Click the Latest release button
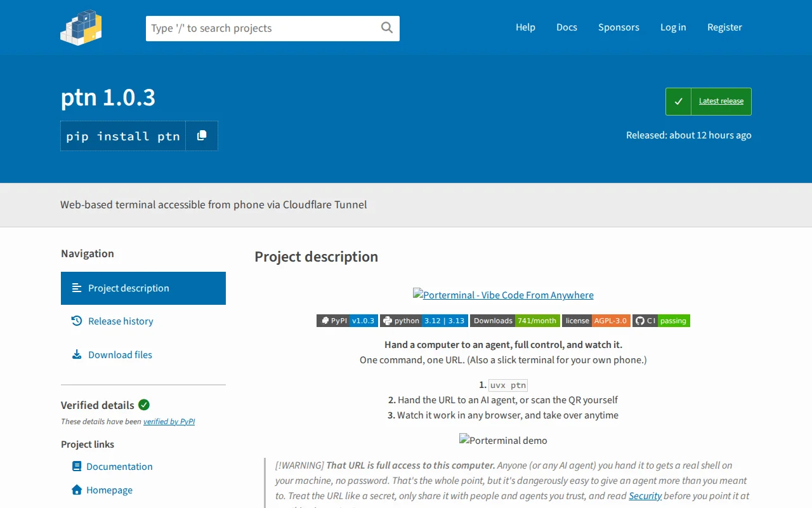Image resolution: width=812 pixels, height=508 pixels. point(709,102)
